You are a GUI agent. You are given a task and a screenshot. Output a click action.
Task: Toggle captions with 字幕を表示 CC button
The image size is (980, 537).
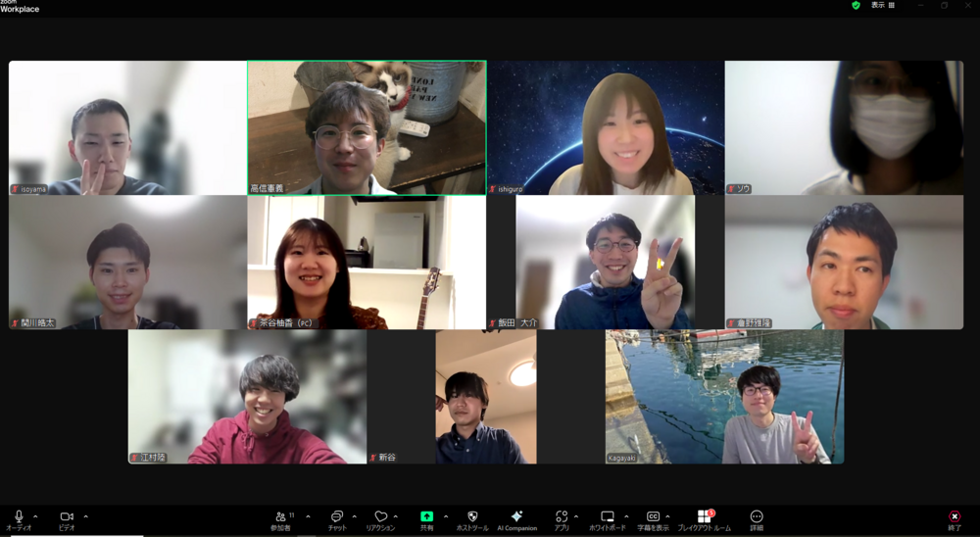point(653,517)
